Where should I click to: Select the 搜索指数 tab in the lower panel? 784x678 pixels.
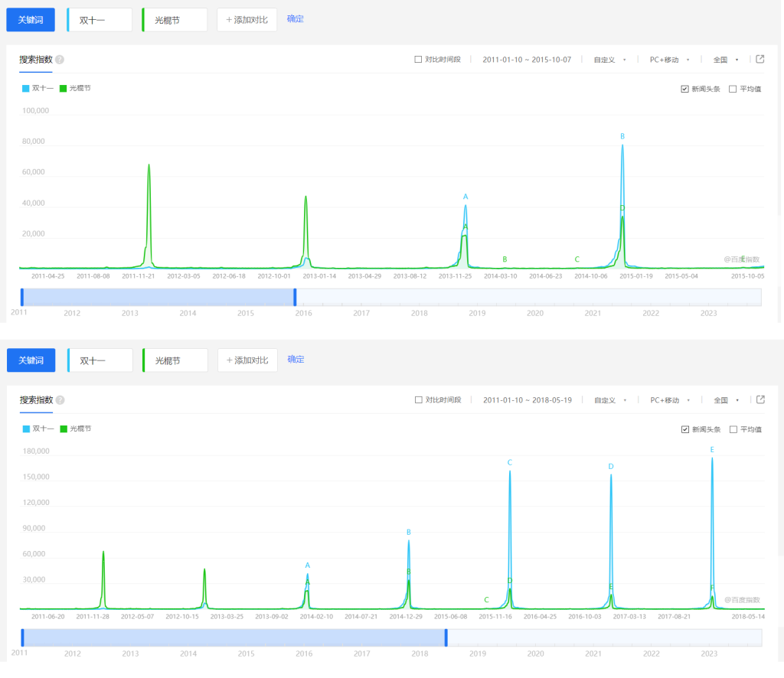pyautogui.click(x=36, y=401)
